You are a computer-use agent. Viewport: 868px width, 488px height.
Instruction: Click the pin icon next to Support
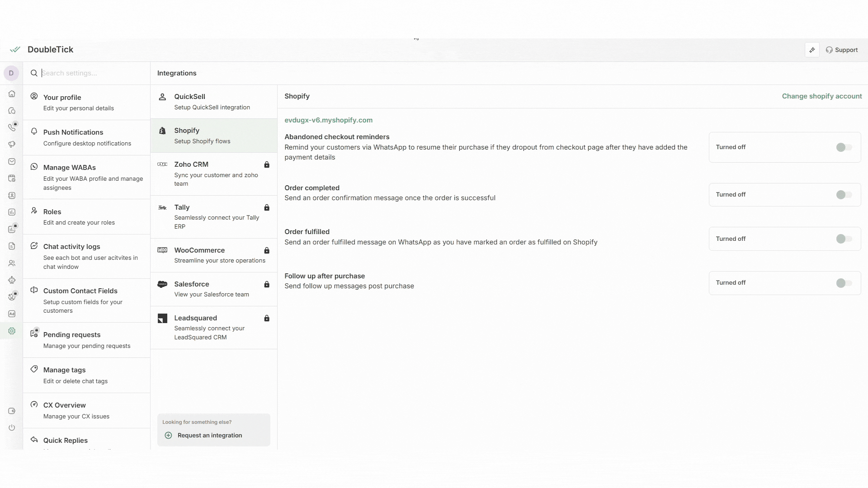coord(812,50)
